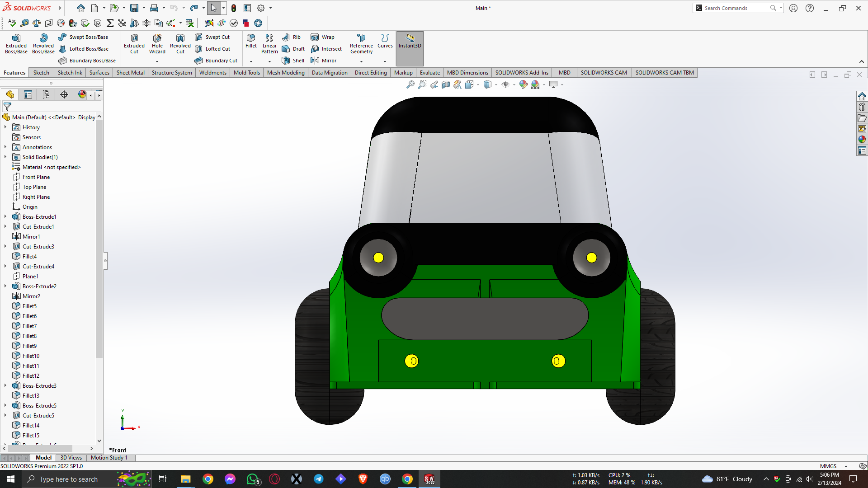
Task: Open the Evaluate tab
Action: 429,72
